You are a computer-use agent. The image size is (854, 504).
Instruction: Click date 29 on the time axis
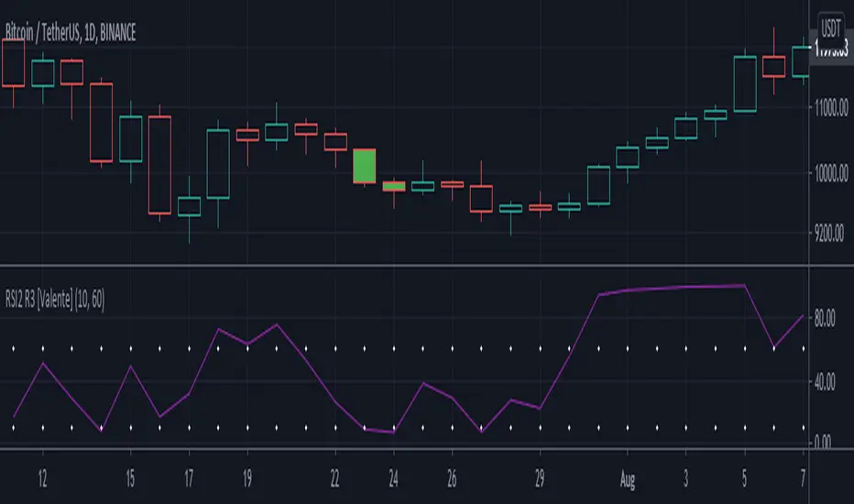540,477
